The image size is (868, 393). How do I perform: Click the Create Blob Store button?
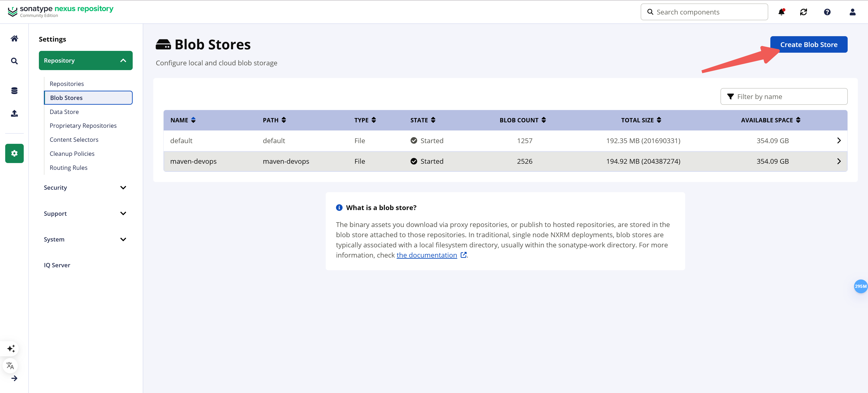(809, 45)
